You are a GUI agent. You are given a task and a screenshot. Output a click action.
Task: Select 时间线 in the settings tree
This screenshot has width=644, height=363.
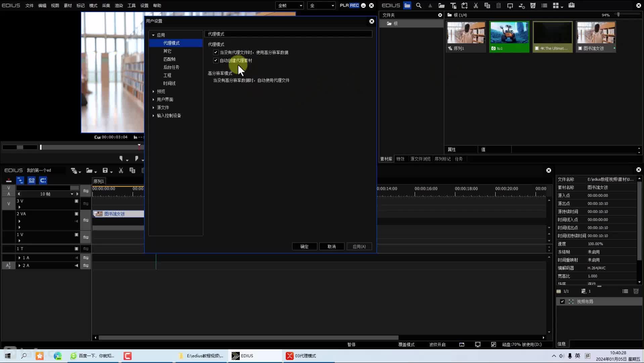[x=169, y=83]
